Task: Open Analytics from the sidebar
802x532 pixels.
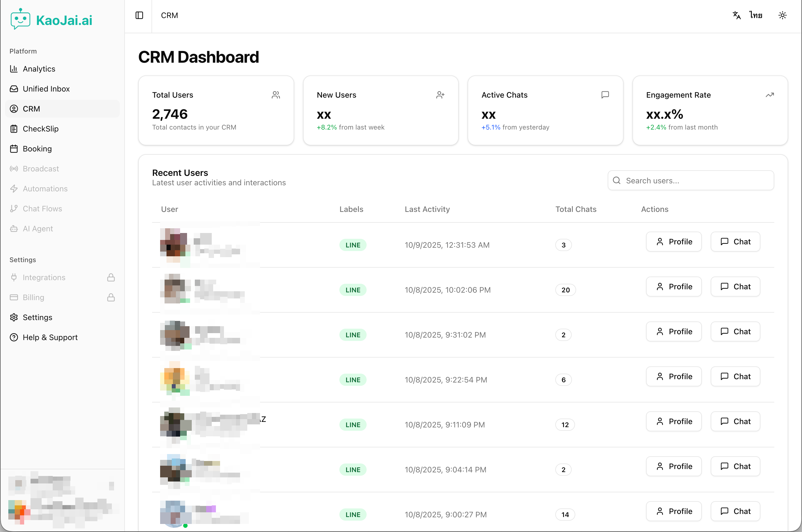Action: [39, 69]
